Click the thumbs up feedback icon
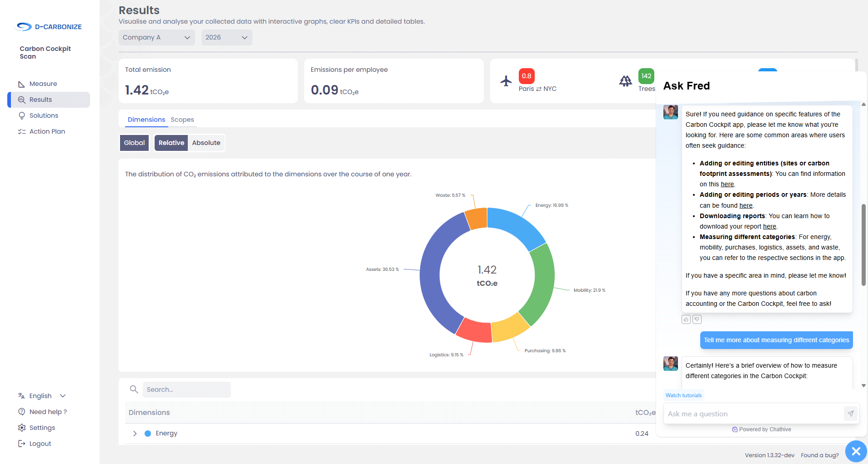Image resolution: width=868 pixels, height=464 pixels. (x=686, y=319)
